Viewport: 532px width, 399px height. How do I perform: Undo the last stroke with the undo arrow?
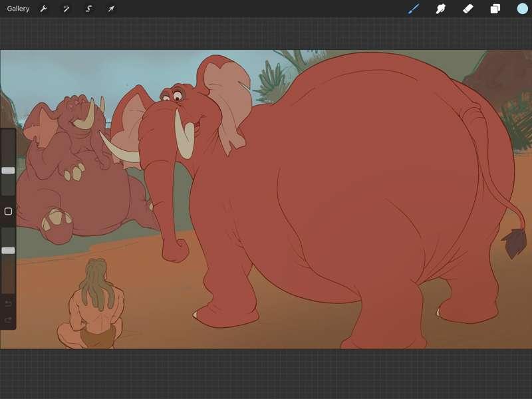[x=8, y=303]
